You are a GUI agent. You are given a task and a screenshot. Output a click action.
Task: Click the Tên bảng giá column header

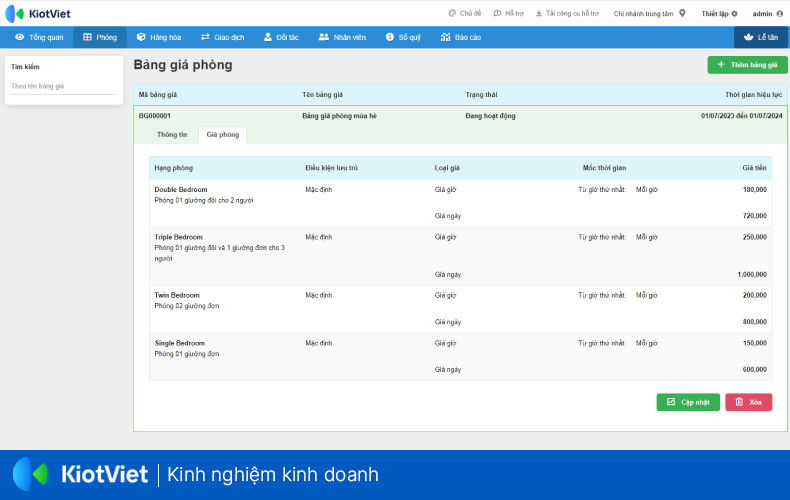[322, 95]
